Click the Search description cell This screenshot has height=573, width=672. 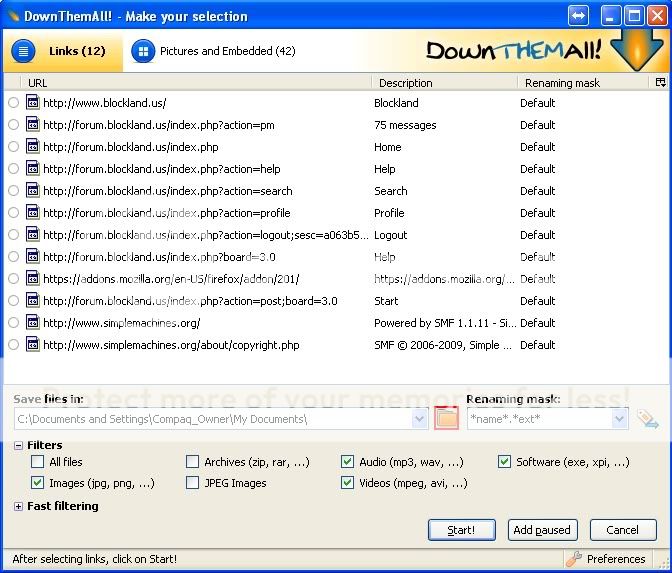click(x=390, y=191)
